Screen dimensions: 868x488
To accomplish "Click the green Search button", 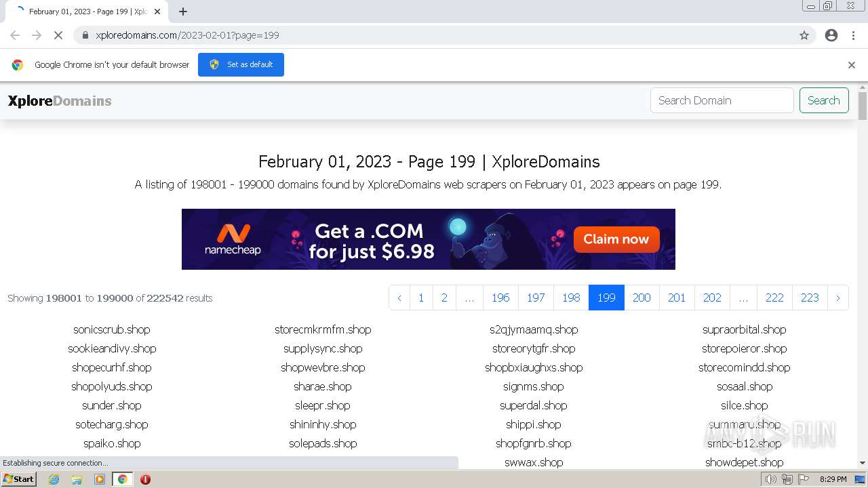I will click(x=824, y=100).
